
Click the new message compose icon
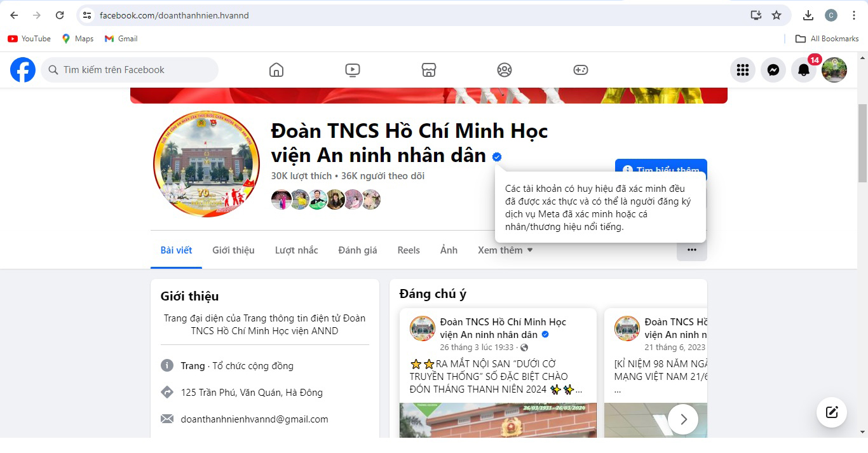pyautogui.click(x=832, y=412)
